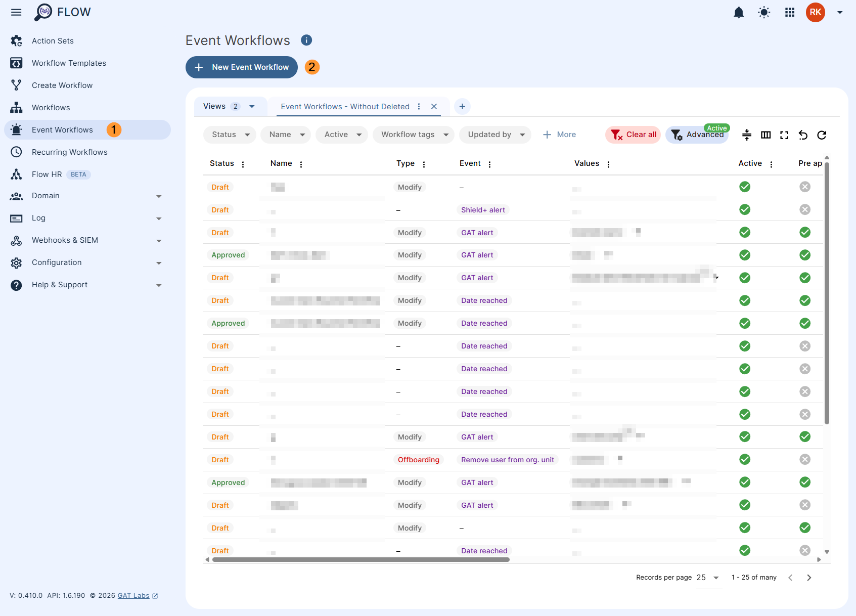The width and height of the screenshot is (856, 616).
Task: Open column manager via the columns icon
Action: point(765,135)
